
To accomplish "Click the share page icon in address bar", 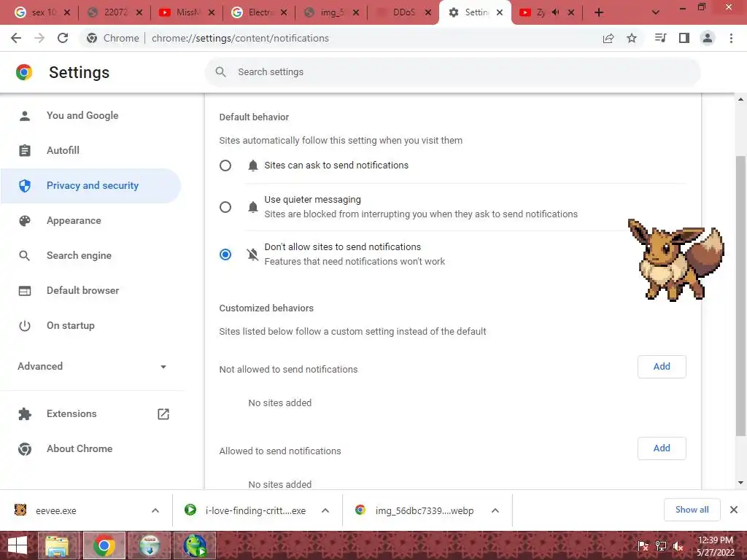I will coord(608,38).
